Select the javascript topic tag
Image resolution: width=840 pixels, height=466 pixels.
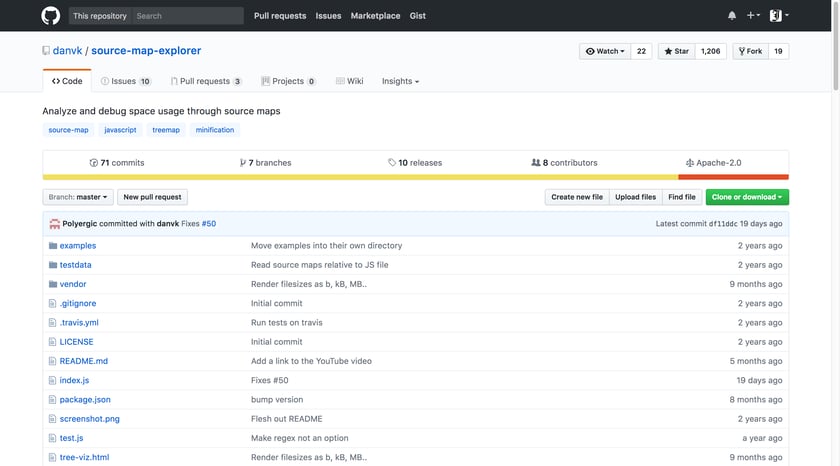pos(120,130)
